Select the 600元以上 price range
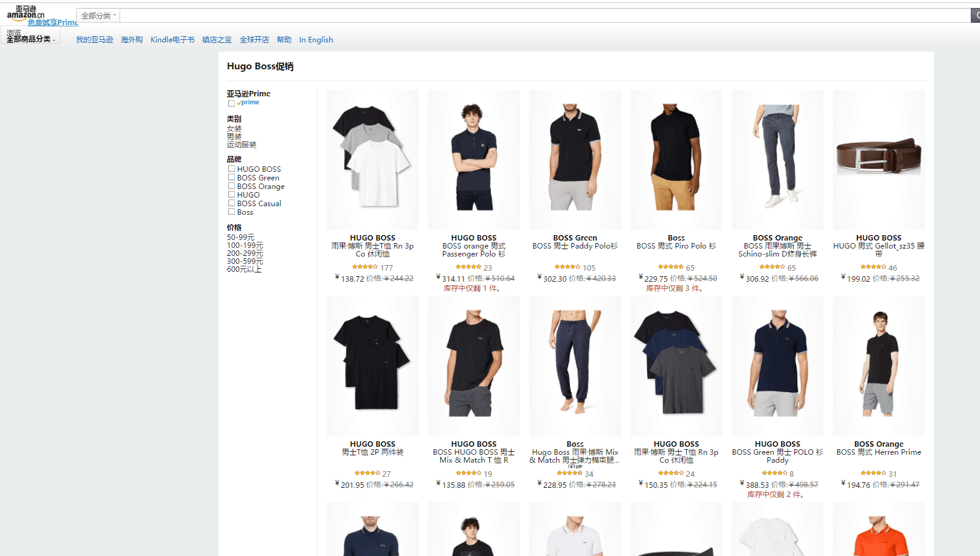The image size is (980, 556). click(x=244, y=269)
